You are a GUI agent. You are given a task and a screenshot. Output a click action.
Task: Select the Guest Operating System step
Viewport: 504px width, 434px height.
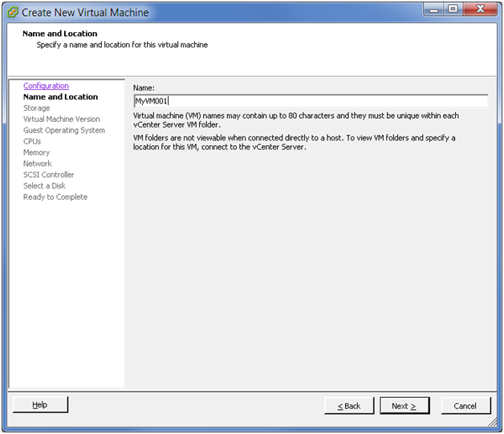64,130
